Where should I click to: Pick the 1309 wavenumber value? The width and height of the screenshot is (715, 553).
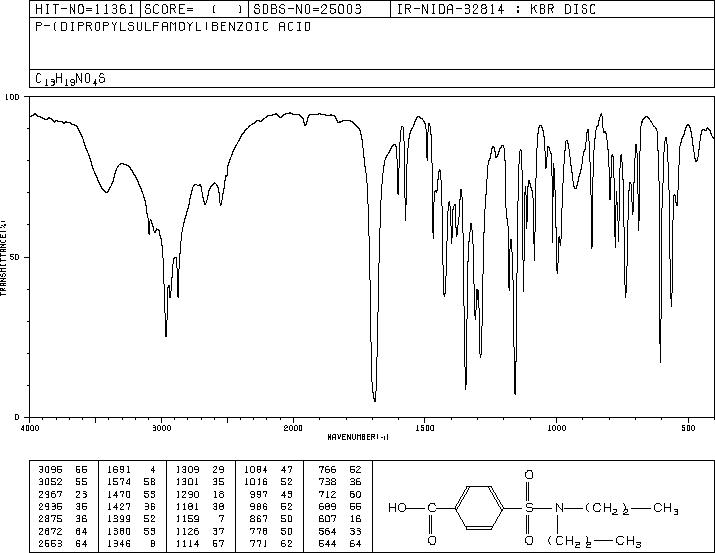point(187,470)
